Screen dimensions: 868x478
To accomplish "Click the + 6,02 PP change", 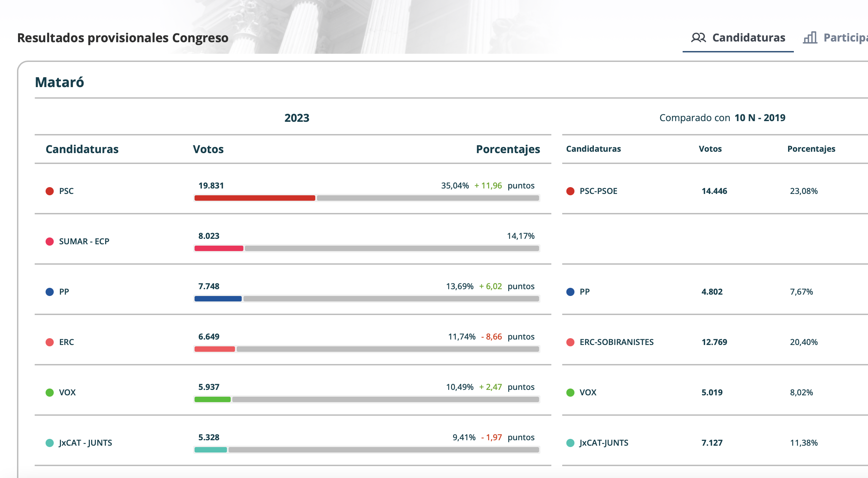I will (x=490, y=286).
